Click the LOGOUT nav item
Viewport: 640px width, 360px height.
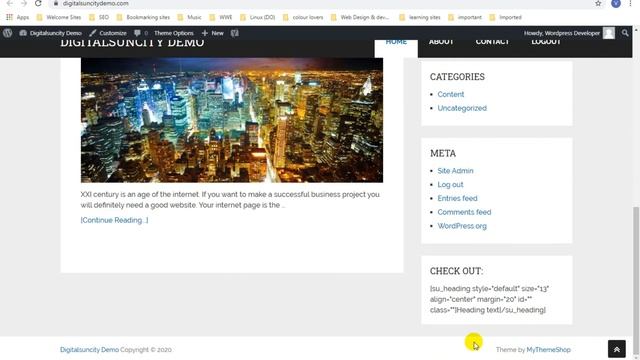[x=546, y=42]
